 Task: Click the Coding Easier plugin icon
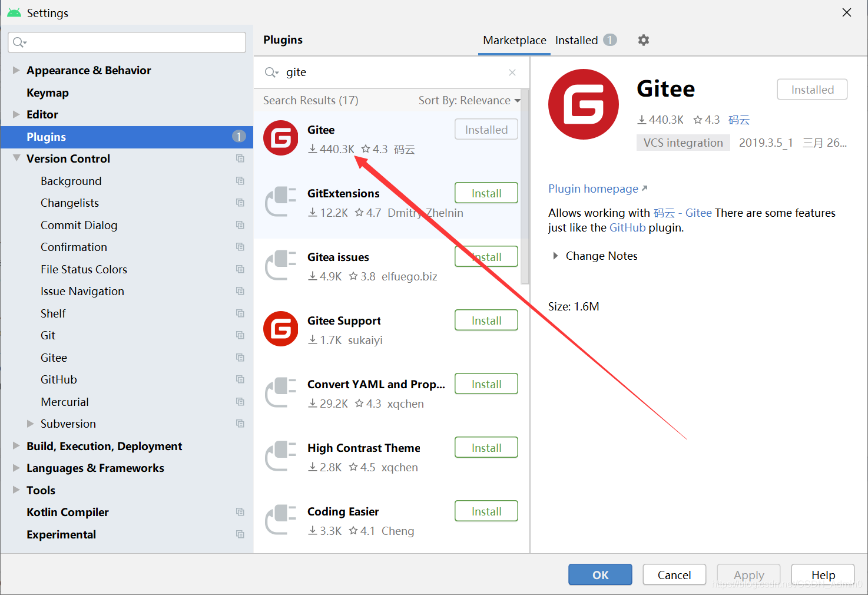tap(281, 520)
